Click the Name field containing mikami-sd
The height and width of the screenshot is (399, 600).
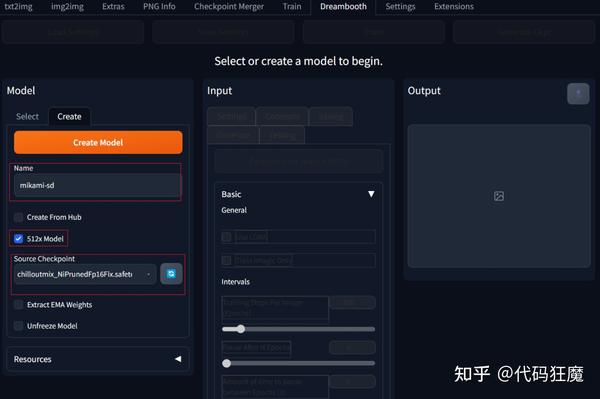[96, 186]
